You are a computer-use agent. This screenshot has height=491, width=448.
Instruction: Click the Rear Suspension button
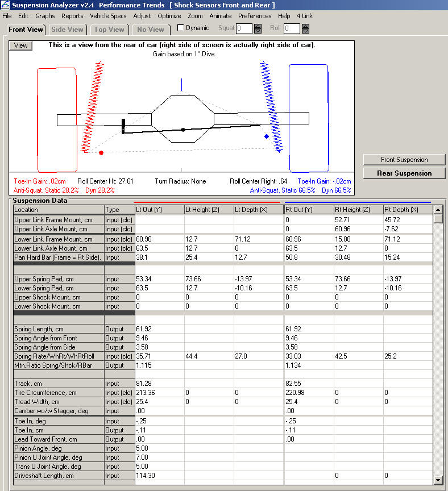click(404, 173)
